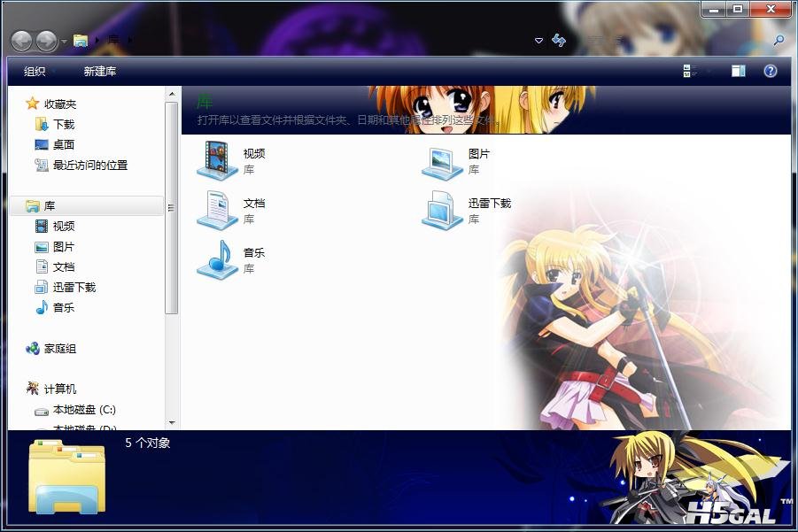The width and height of the screenshot is (798, 532).
Task: Toggle the preview pane icon
Action: click(x=739, y=71)
